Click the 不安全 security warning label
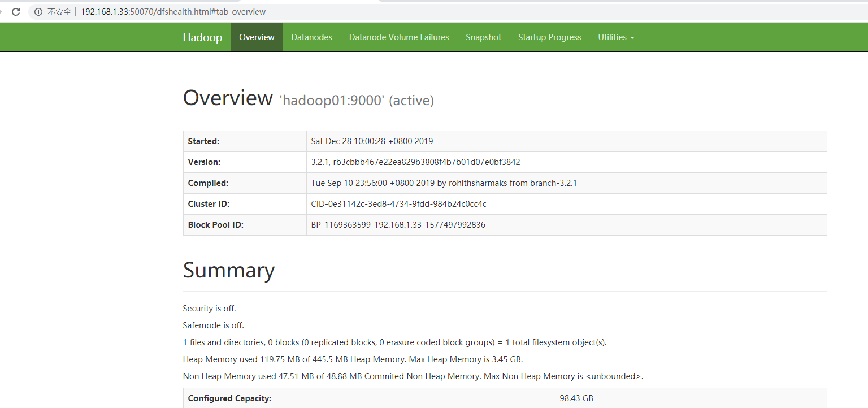This screenshot has width=868, height=408. 59,12
